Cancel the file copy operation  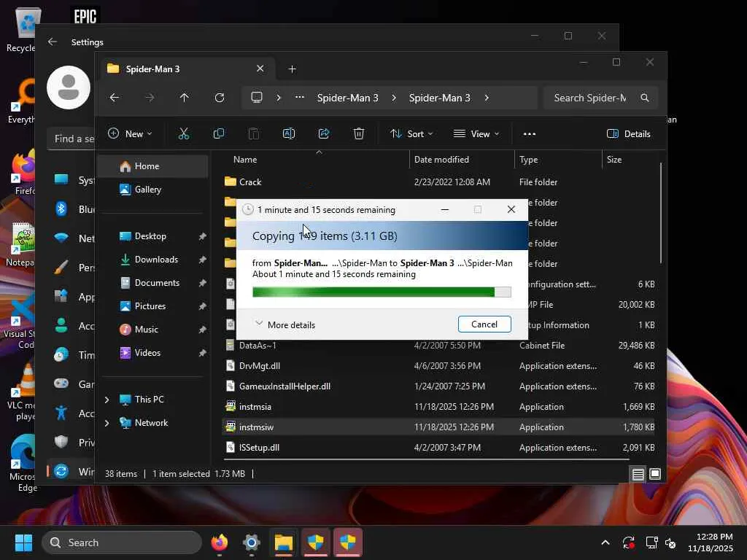pos(484,324)
